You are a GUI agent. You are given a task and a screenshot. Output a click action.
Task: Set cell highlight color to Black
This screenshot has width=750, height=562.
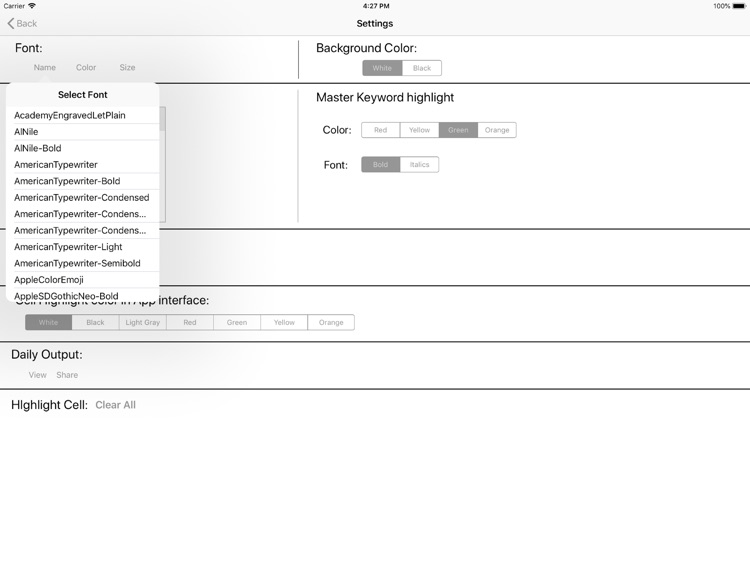point(96,322)
